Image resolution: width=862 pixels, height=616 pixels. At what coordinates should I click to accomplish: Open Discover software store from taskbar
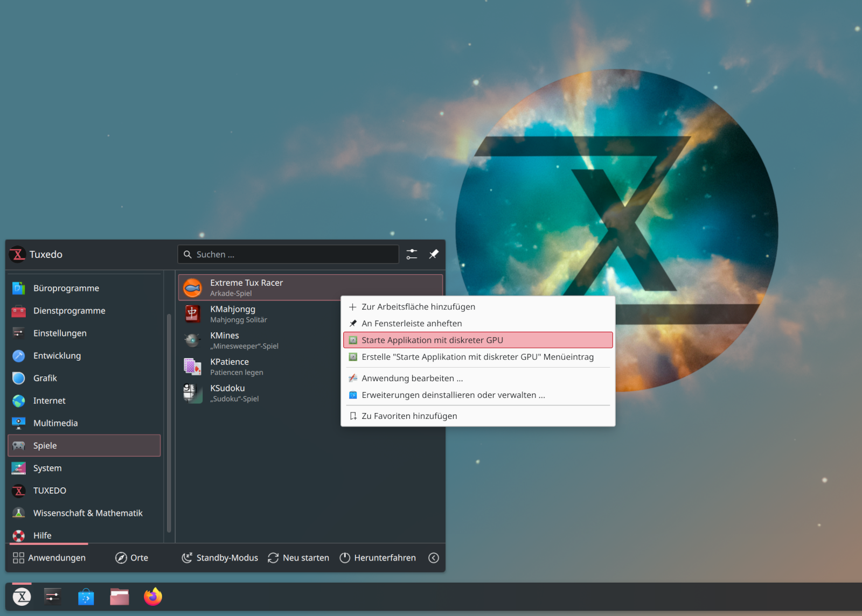(x=86, y=597)
